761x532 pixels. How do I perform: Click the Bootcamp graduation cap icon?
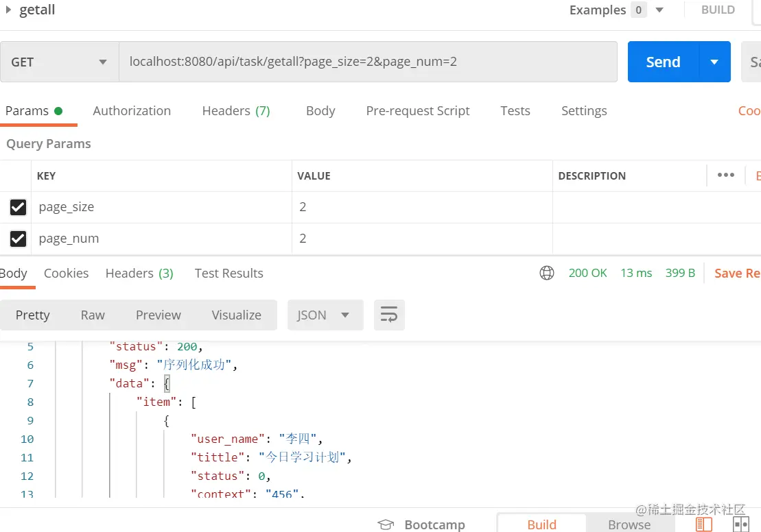386,524
